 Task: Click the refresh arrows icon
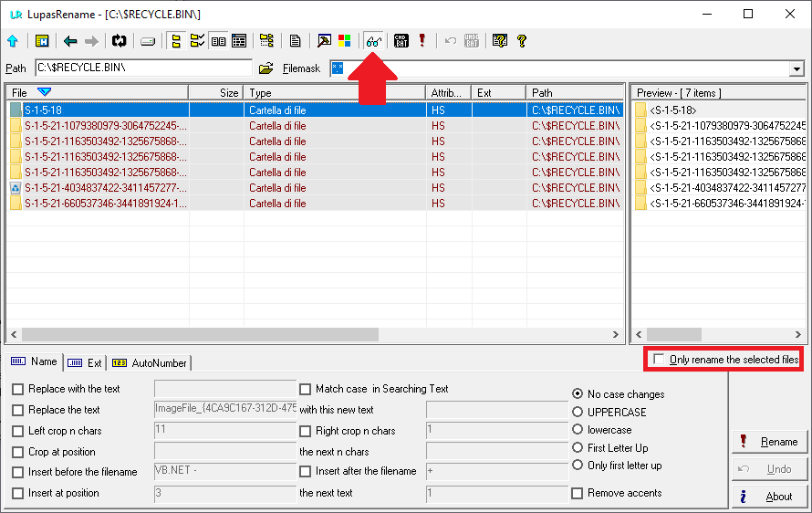[119, 41]
